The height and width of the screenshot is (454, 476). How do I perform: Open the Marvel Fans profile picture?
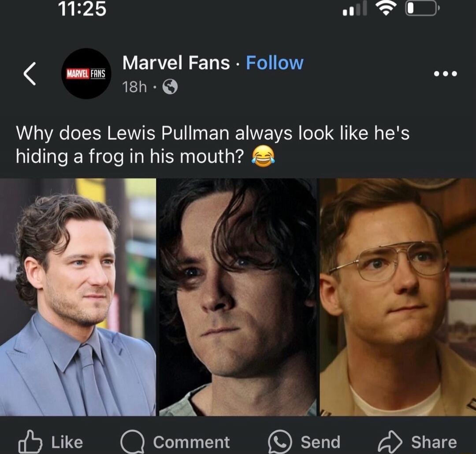point(86,74)
